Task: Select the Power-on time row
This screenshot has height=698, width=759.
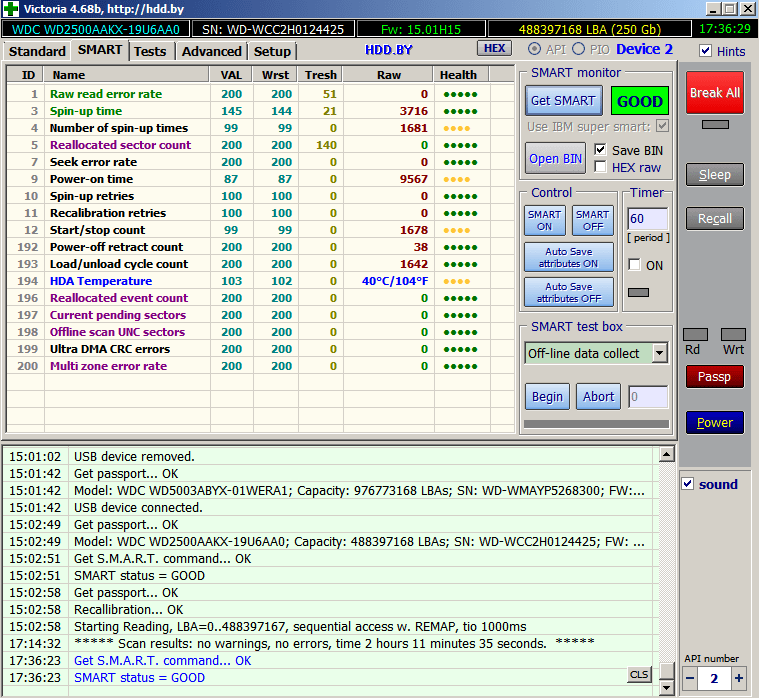Action: click(260, 179)
